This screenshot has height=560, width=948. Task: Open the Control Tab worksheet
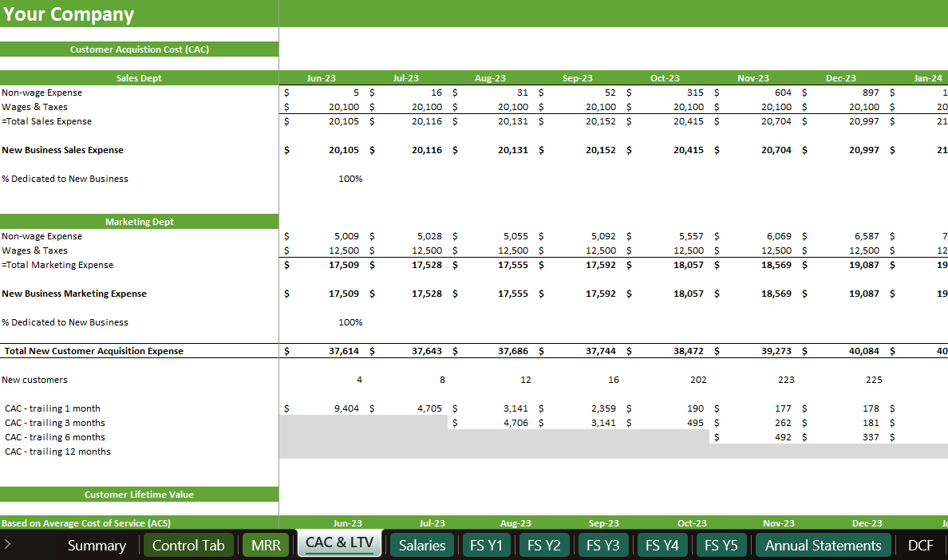click(188, 545)
